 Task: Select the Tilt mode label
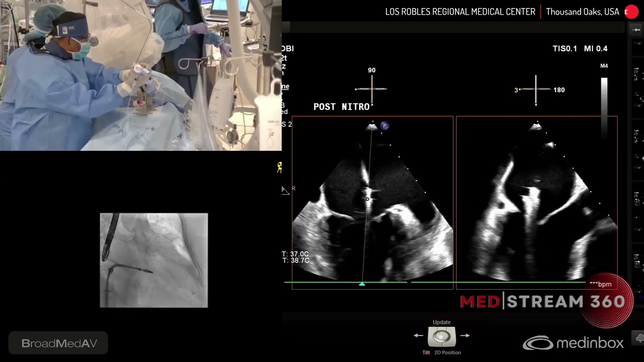[426, 352]
